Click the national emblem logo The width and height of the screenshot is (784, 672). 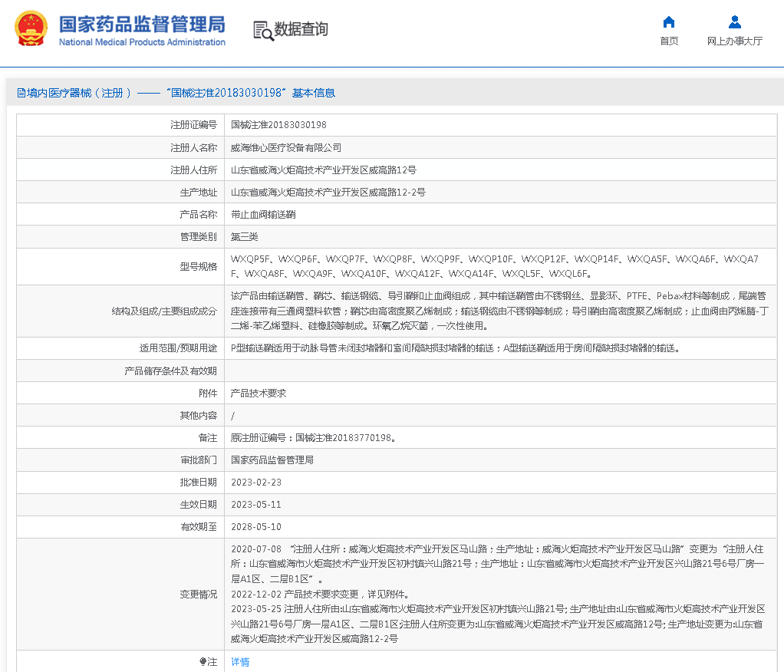(30, 28)
